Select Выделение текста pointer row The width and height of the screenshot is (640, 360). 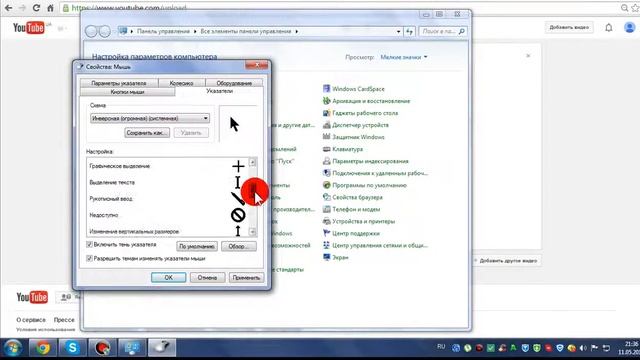tap(167, 182)
